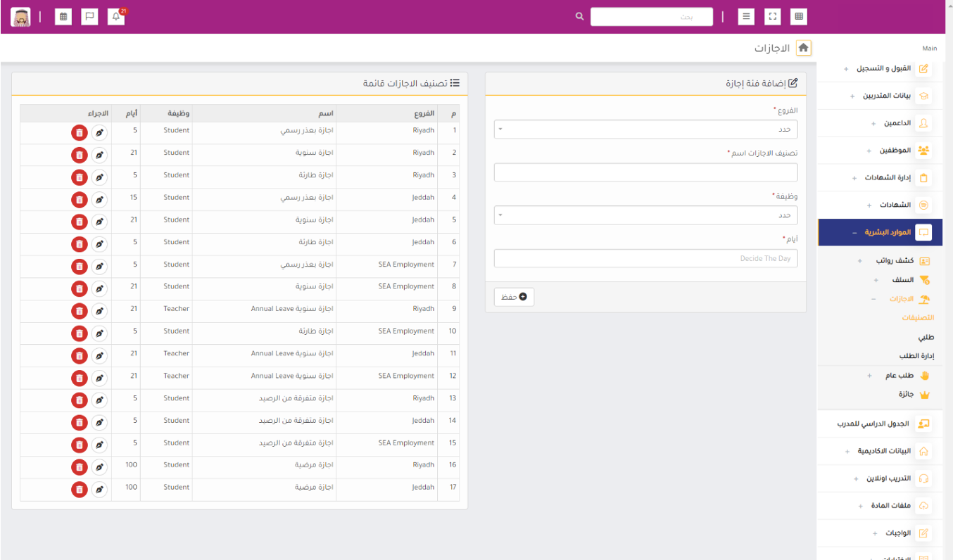Delete row 1 Riyadh leave category
Viewport: 953px width, 560px height.
point(80,132)
